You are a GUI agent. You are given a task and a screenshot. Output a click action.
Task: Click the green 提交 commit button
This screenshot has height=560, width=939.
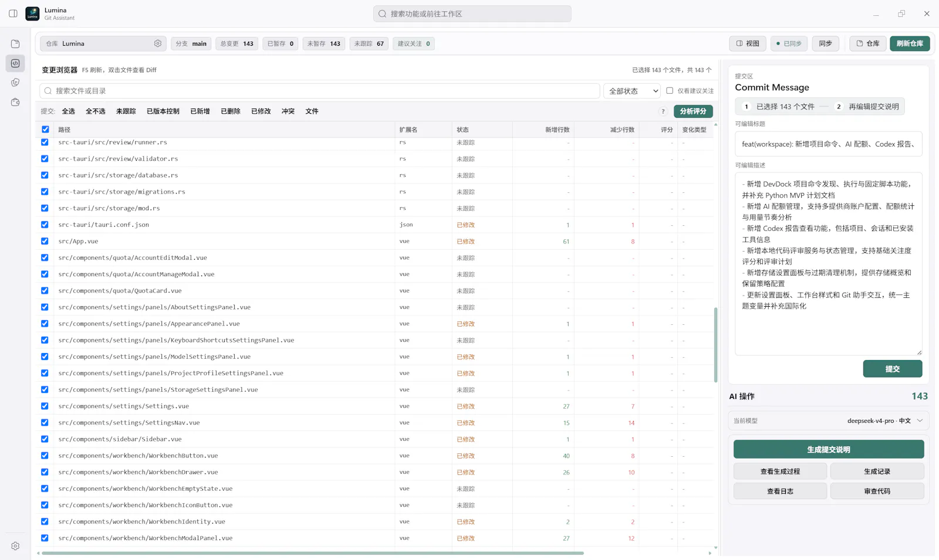pos(893,369)
